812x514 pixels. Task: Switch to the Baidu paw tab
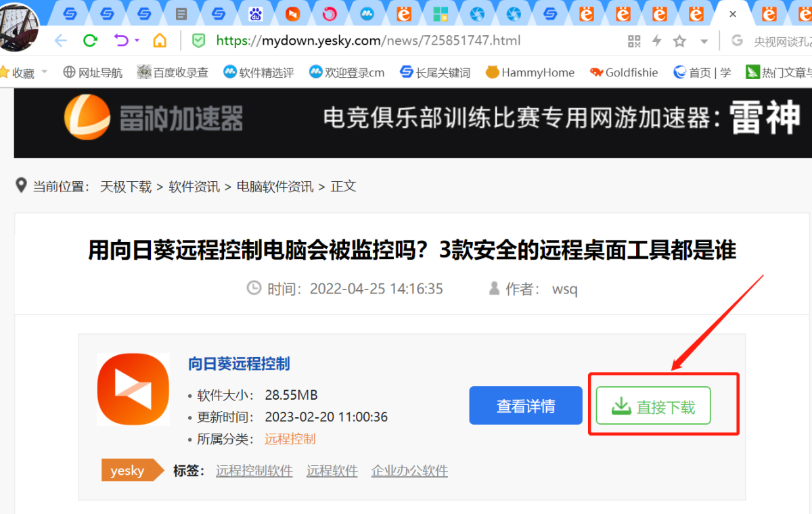[255, 14]
